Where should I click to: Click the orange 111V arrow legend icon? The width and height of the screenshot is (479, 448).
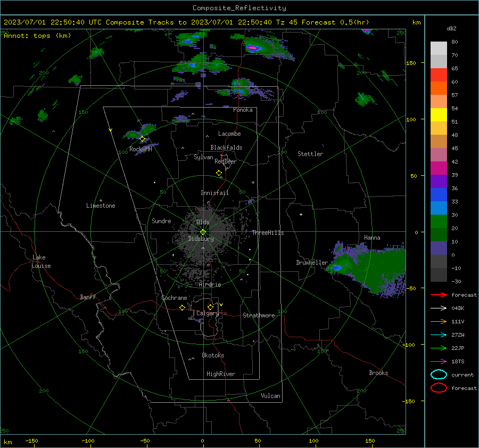tap(439, 321)
